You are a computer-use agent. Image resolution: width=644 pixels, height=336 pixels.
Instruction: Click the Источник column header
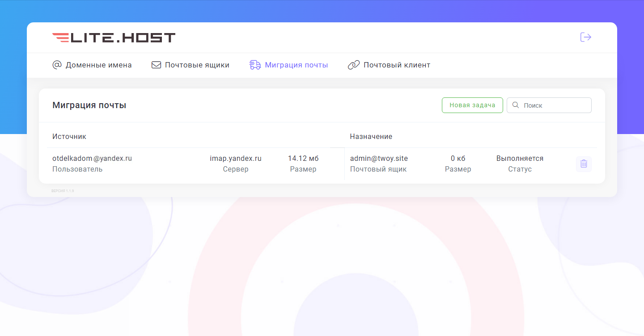pyautogui.click(x=69, y=137)
